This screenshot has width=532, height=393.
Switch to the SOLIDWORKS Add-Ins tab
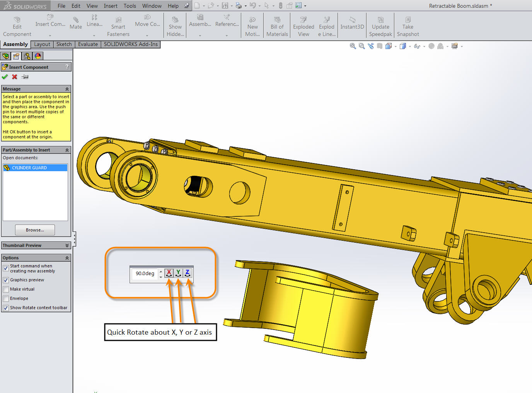point(131,44)
